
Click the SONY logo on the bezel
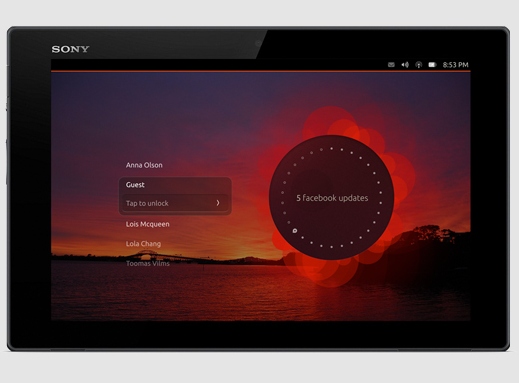(70, 49)
